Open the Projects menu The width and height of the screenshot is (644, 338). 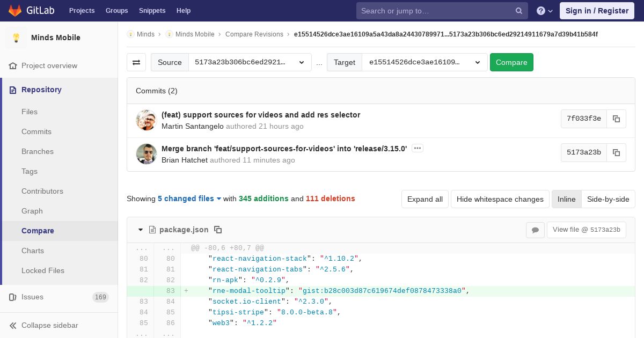(x=82, y=11)
